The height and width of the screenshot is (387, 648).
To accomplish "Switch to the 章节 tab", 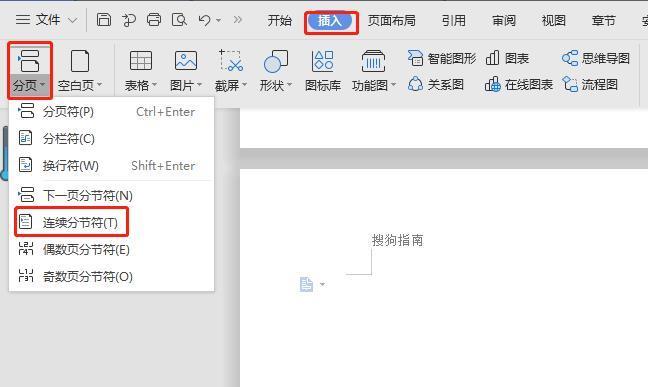I will pyautogui.click(x=603, y=20).
